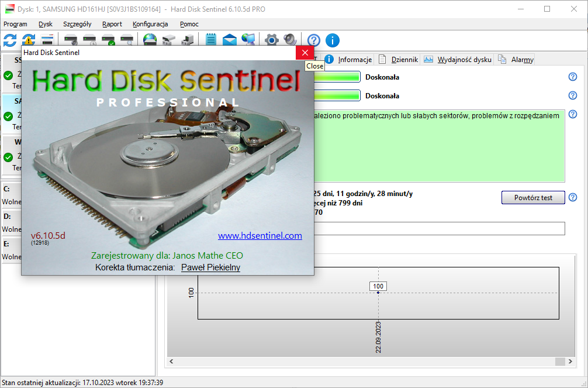588x388 pixels.
Task: Click the blue info circle toolbar icon
Action: 332,40
